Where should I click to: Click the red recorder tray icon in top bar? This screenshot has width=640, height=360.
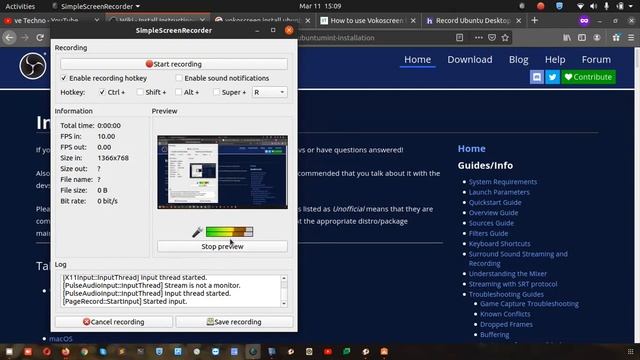(x=541, y=6)
